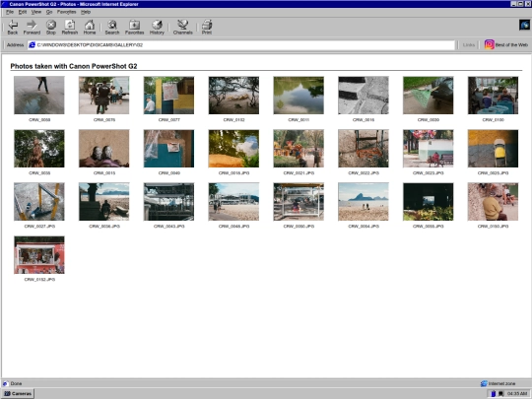Open the CRW_0027.JPG yellow railing thumbnail
This screenshot has width=532, height=399.
click(x=39, y=202)
